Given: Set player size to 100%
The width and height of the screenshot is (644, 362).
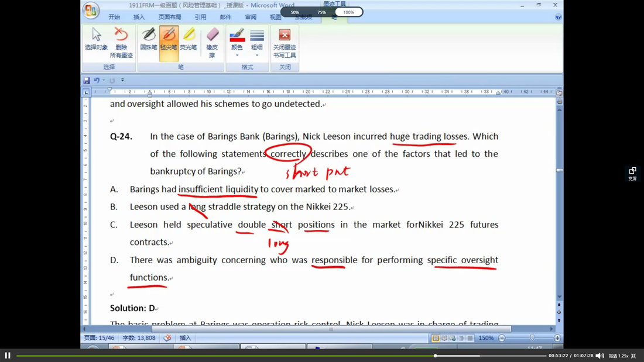Looking at the screenshot, I should click(x=349, y=12).
